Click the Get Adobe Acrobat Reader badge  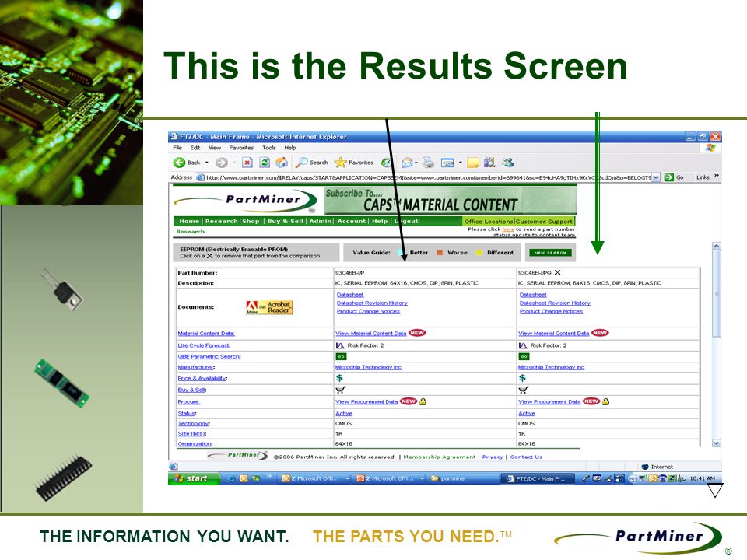click(x=269, y=307)
